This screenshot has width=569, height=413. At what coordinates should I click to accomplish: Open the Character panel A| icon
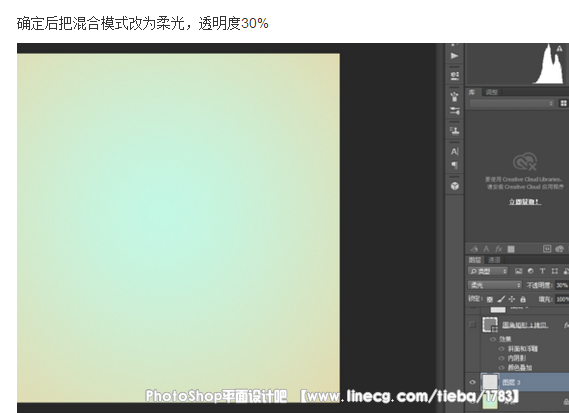point(454,151)
